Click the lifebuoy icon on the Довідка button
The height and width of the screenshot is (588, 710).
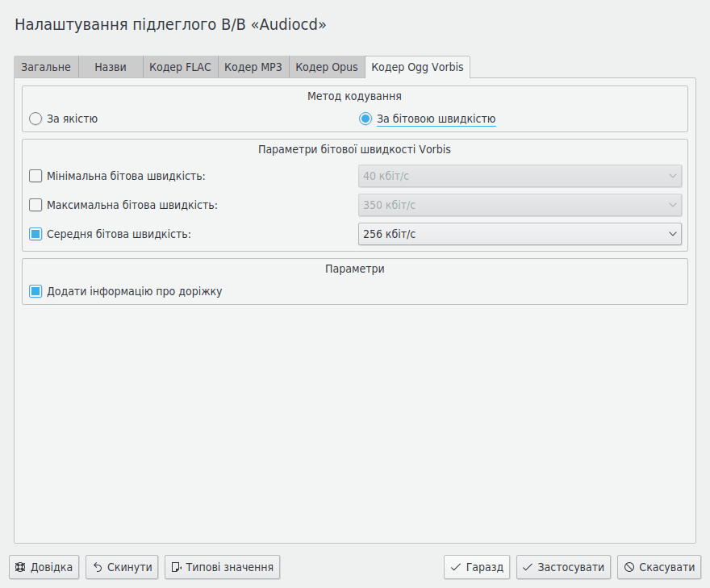(x=20, y=567)
